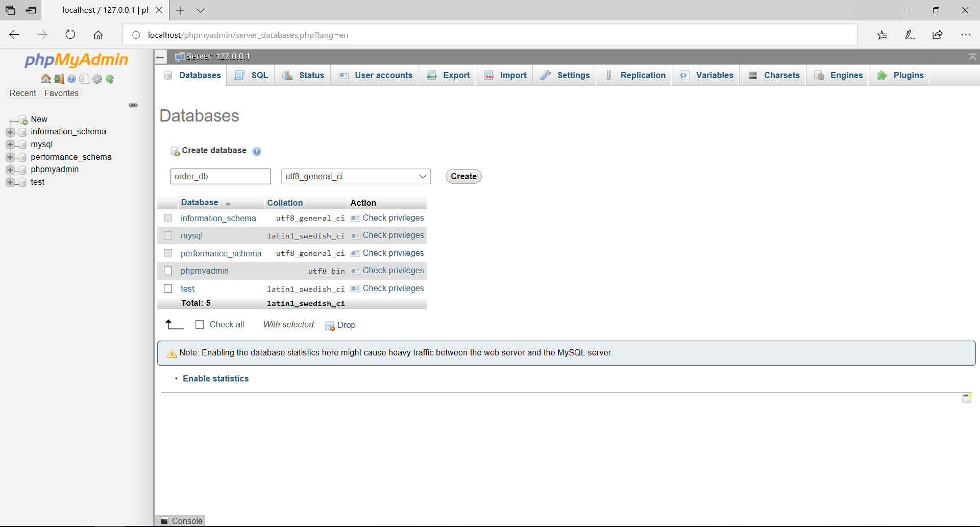Click the create database help icon
The height and width of the screenshot is (527, 980).
[x=257, y=151]
